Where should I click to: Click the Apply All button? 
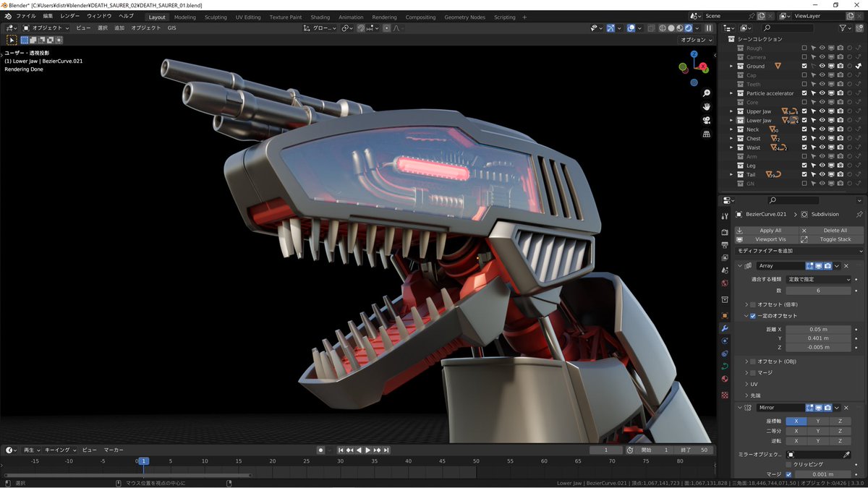click(x=767, y=231)
